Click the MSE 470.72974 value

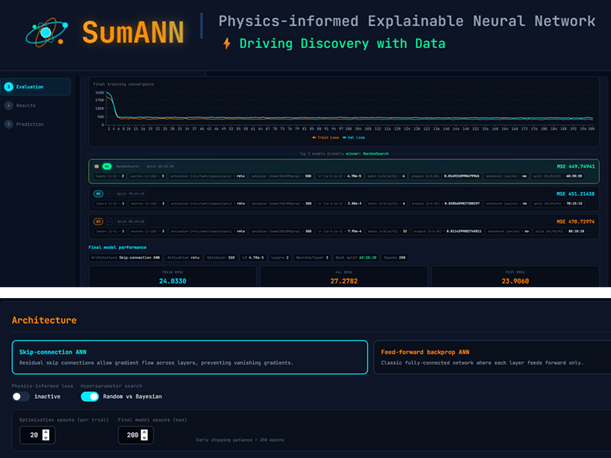click(576, 221)
